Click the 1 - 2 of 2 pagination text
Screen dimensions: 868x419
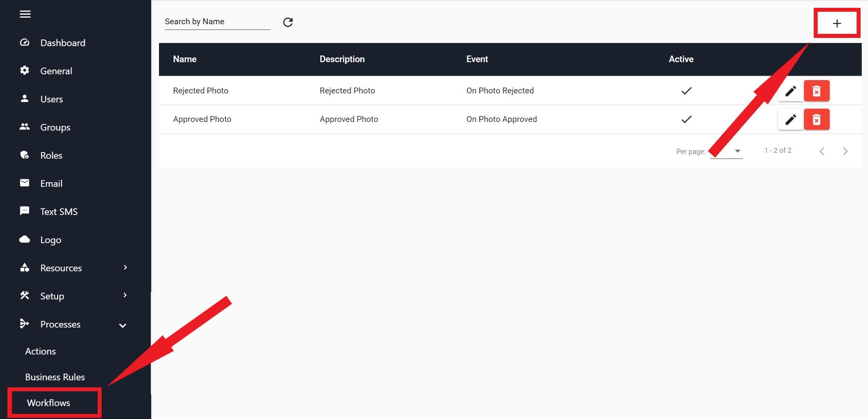click(x=778, y=150)
